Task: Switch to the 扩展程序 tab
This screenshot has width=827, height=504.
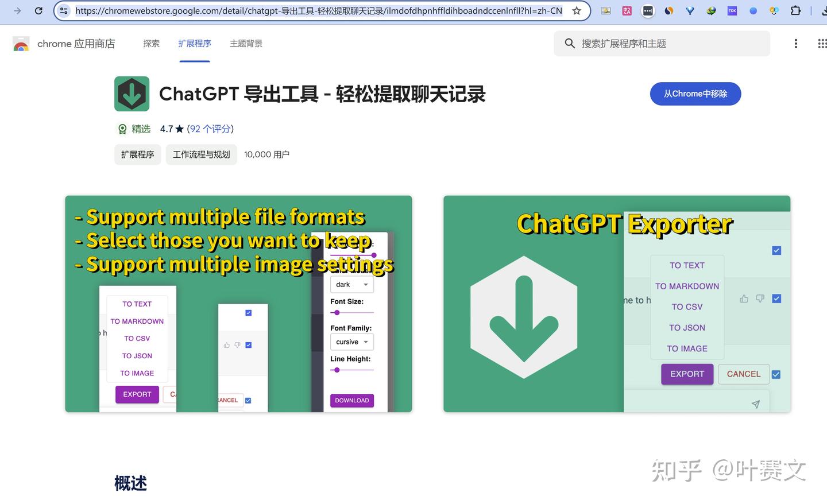Action: click(195, 43)
